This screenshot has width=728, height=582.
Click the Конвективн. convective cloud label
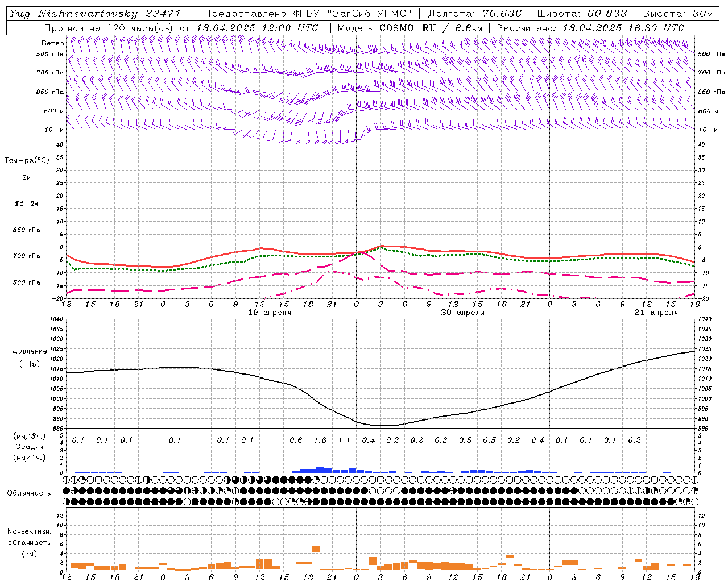[x=29, y=531]
